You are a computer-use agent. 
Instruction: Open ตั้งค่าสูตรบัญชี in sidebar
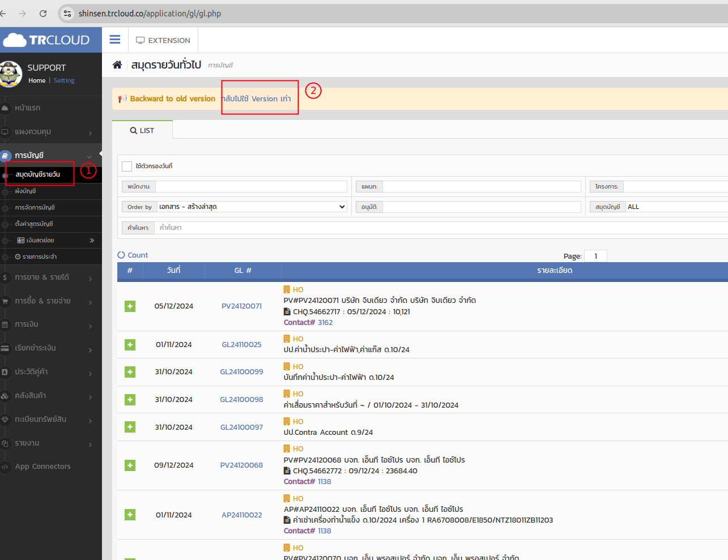click(34, 224)
